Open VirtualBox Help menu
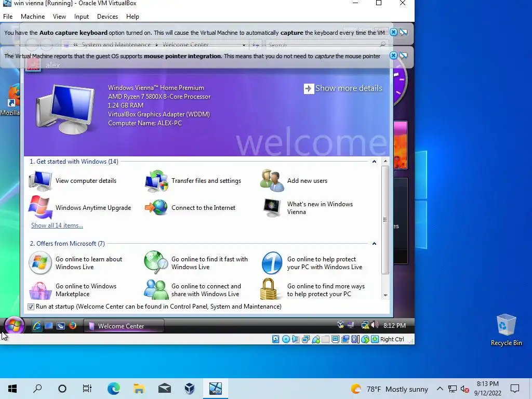This screenshot has height=399, width=532. tap(132, 17)
